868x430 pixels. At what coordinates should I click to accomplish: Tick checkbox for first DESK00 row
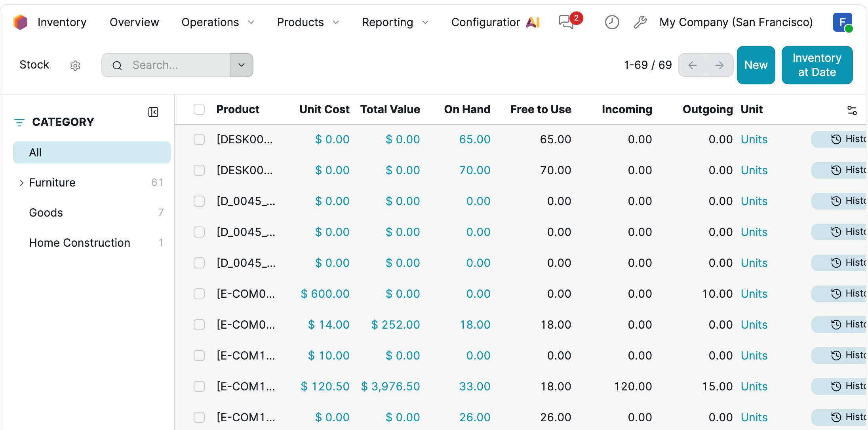199,139
